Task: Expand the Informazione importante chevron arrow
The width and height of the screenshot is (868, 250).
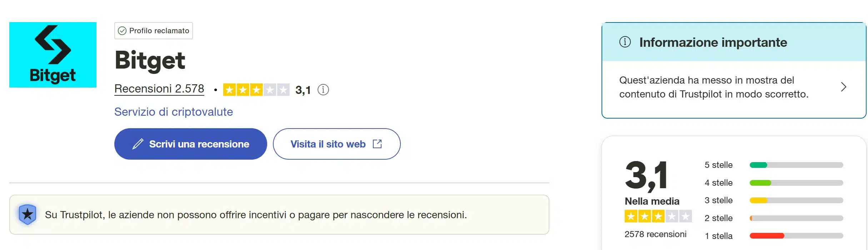Action: point(844,87)
